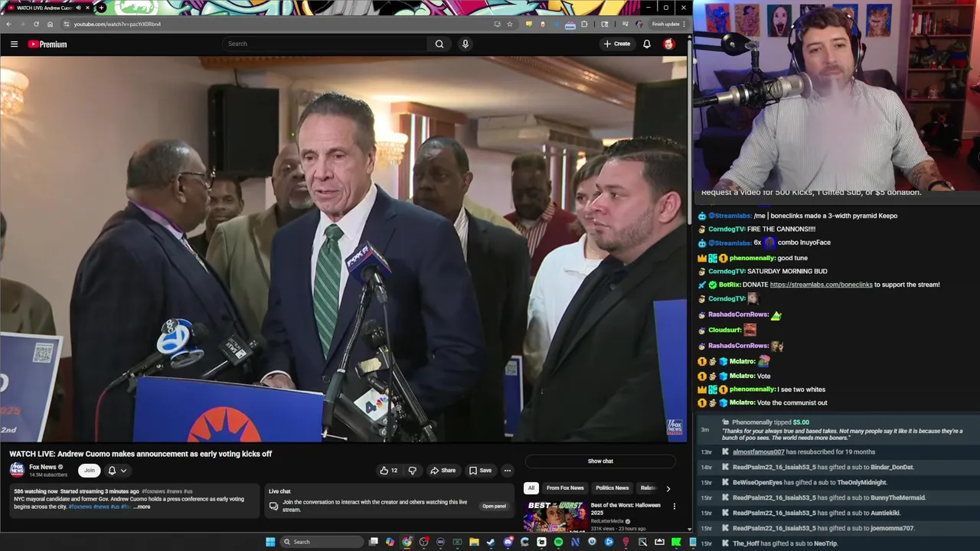
Task: Click the video title WATCH LIVE: Andrew Cuomo
Action: 141,454
